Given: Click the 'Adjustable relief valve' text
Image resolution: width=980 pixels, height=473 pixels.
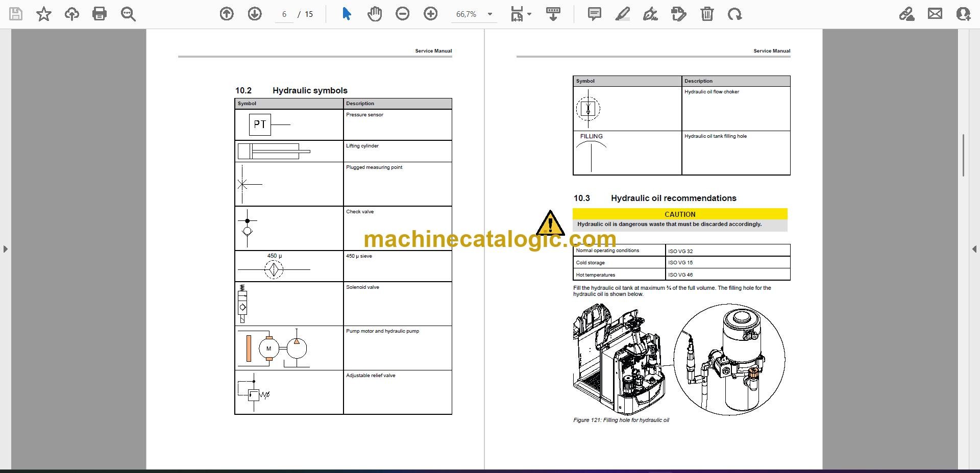Looking at the screenshot, I should point(371,376).
